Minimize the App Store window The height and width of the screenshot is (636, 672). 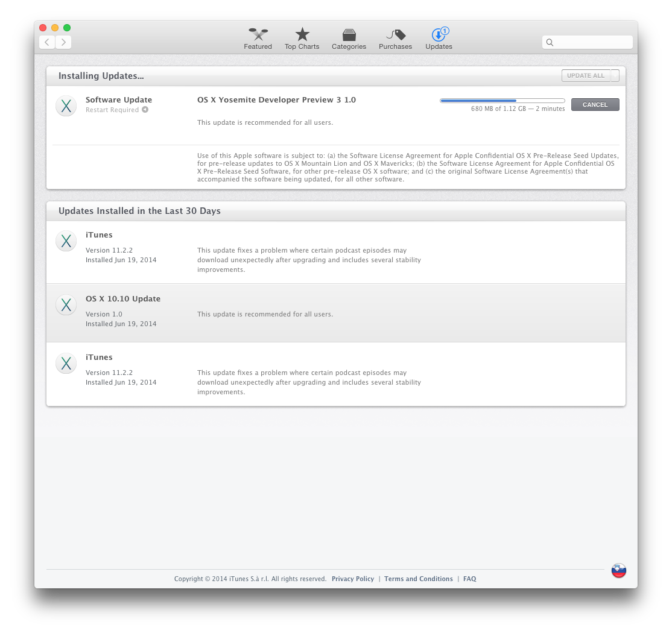pos(55,28)
